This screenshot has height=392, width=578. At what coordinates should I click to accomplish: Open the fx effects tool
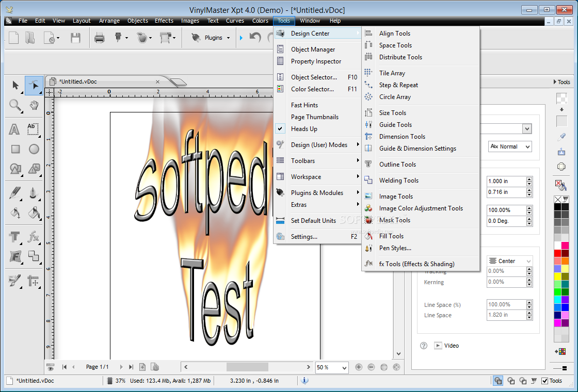click(33, 237)
